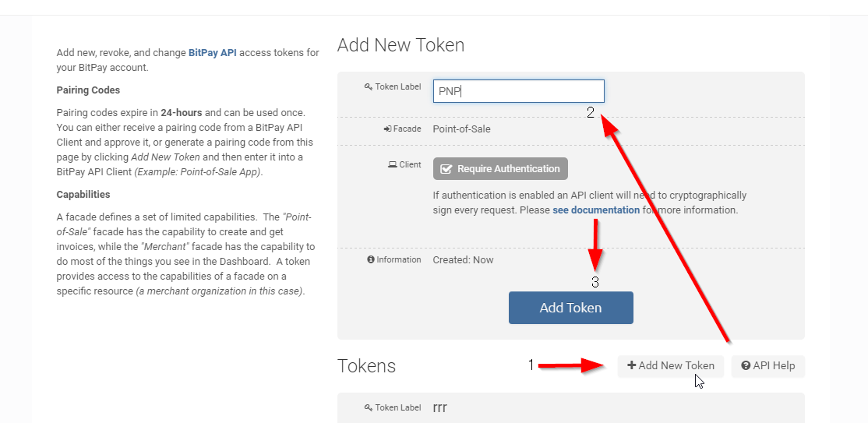Focus the Token Label input field

[519, 91]
